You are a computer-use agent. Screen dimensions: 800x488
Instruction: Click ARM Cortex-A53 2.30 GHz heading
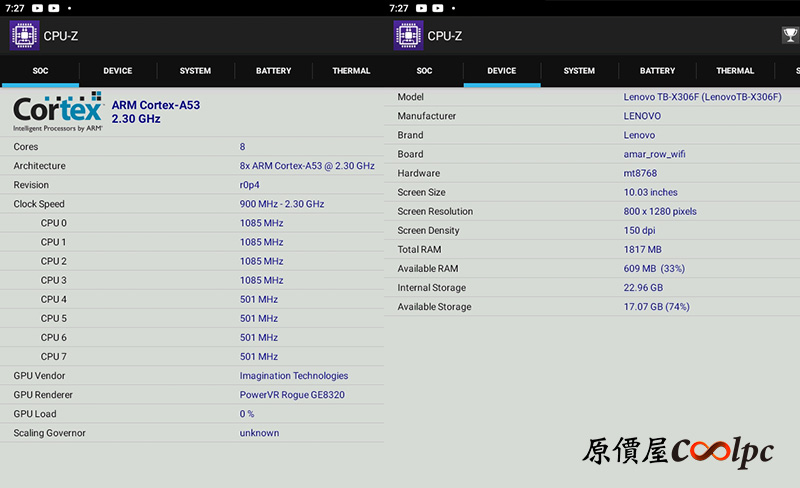[x=156, y=112]
